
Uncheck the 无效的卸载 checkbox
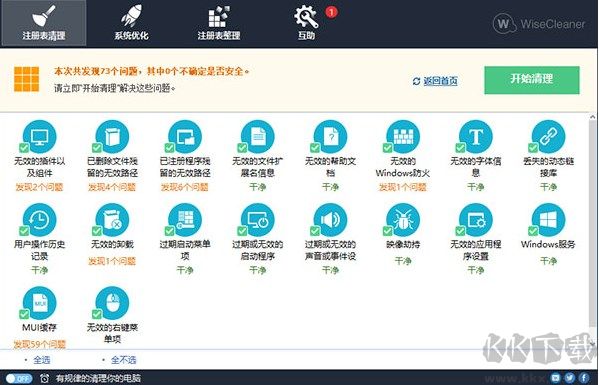coord(97,231)
